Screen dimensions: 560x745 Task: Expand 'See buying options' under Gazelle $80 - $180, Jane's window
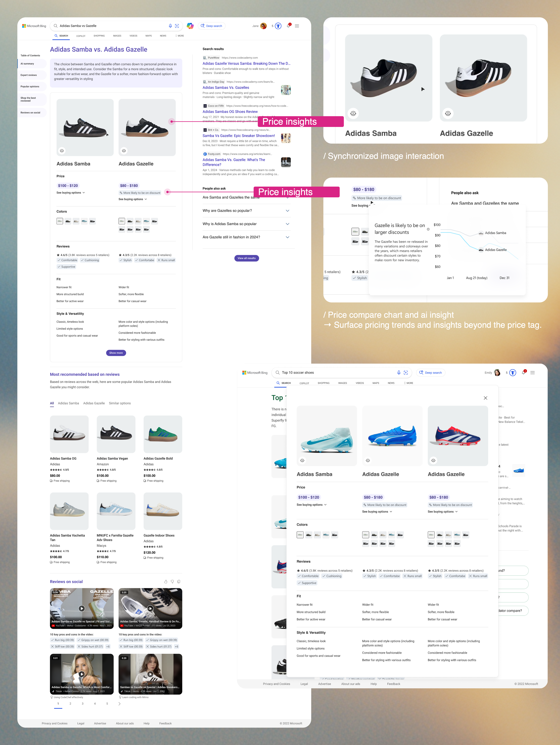pyautogui.click(x=133, y=199)
